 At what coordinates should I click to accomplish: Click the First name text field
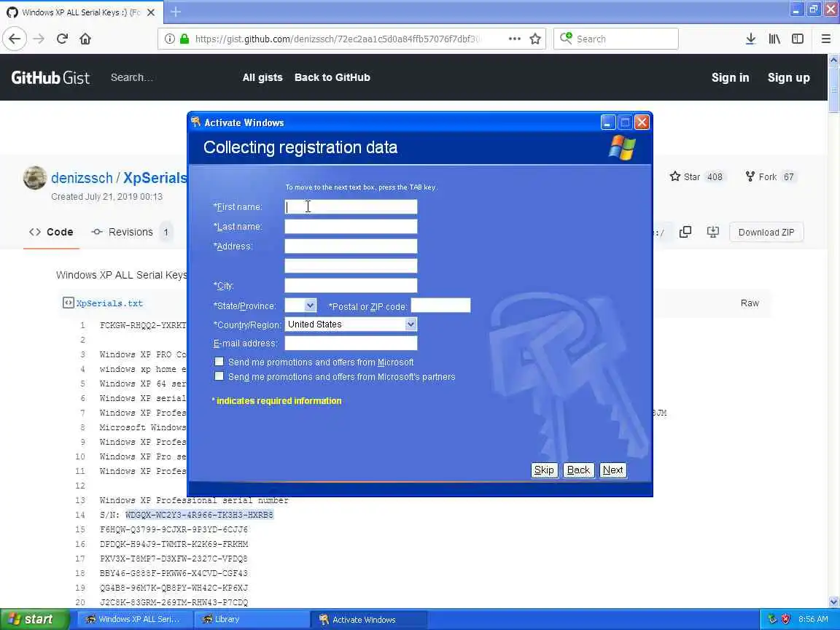(351, 207)
